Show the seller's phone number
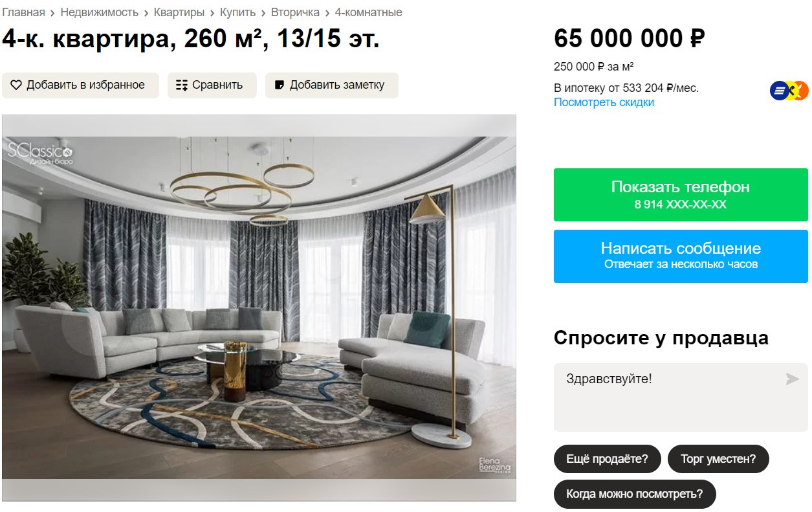812x512 pixels. (x=681, y=195)
